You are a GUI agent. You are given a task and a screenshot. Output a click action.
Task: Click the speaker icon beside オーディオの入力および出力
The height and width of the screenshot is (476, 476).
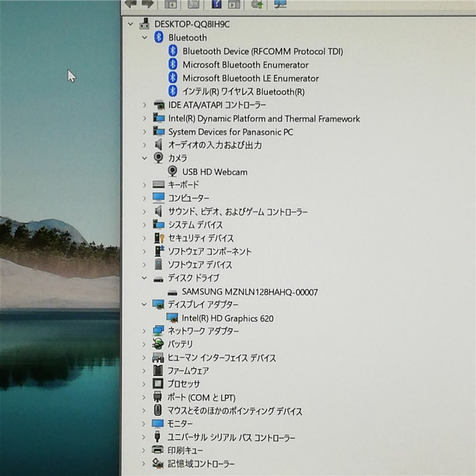click(x=159, y=145)
